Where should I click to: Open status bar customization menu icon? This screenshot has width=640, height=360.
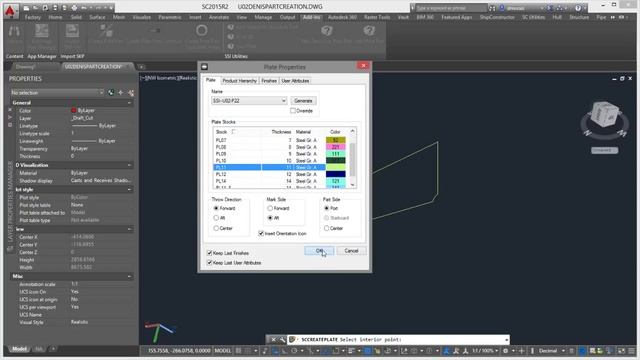632,351
